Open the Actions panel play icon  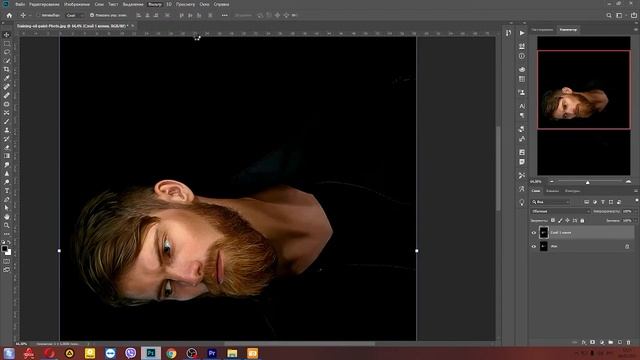[x=522, y=33]
